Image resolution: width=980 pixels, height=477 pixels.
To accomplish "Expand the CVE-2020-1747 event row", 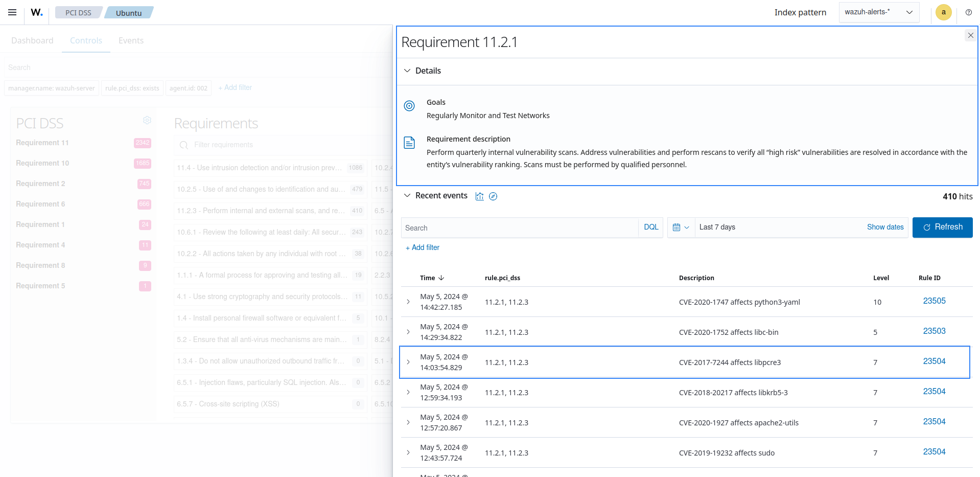I will pyautogui.click(x=408, y=302).
